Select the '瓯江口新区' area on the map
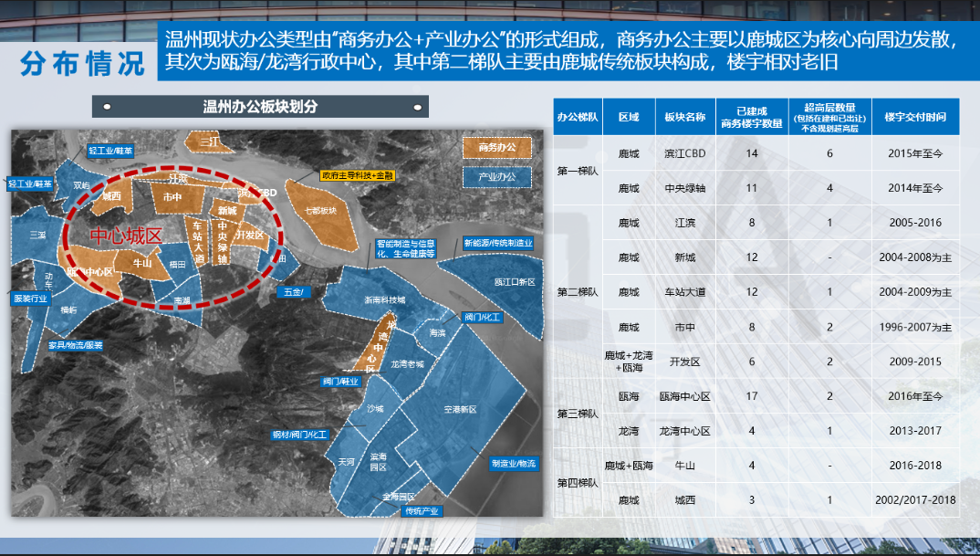The height and width of the screenshot is (556, 980). pyautogui.click(x=515, y=282)
